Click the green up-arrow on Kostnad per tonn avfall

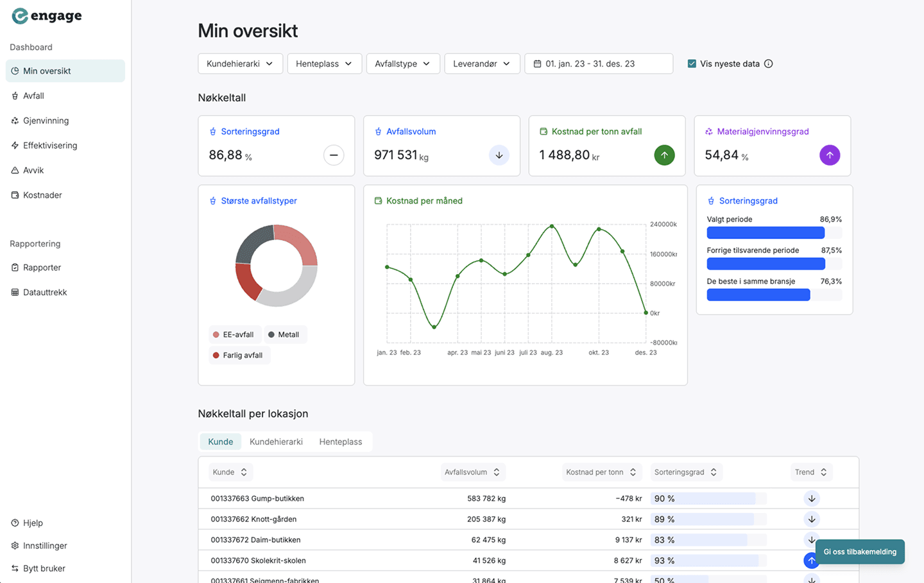pyautogui.click(x=664, y=155)
